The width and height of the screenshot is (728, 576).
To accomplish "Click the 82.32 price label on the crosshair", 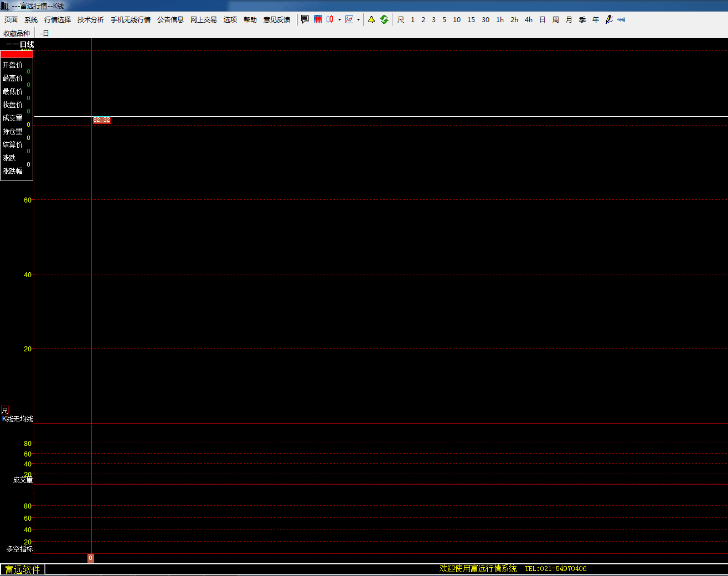I will point(101,120).
